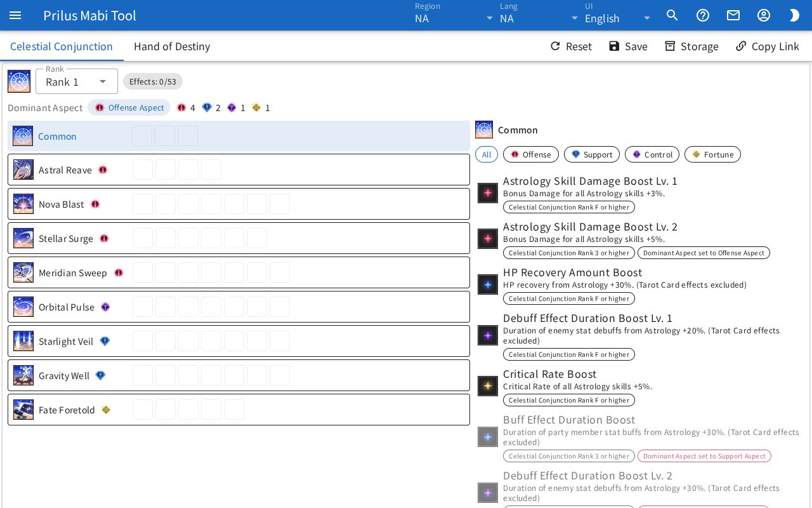Open the Rank 1 dropdown
The image size is (812, 508).
coord(77,81)
